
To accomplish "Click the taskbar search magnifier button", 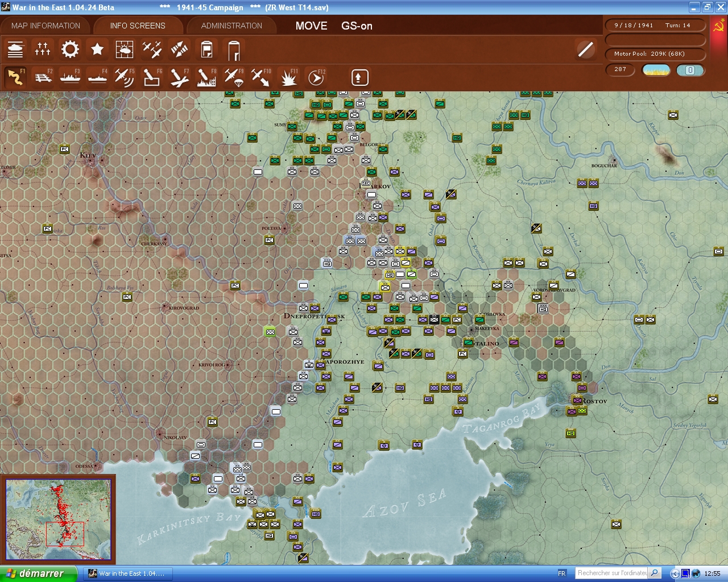I will click(655, 573).
